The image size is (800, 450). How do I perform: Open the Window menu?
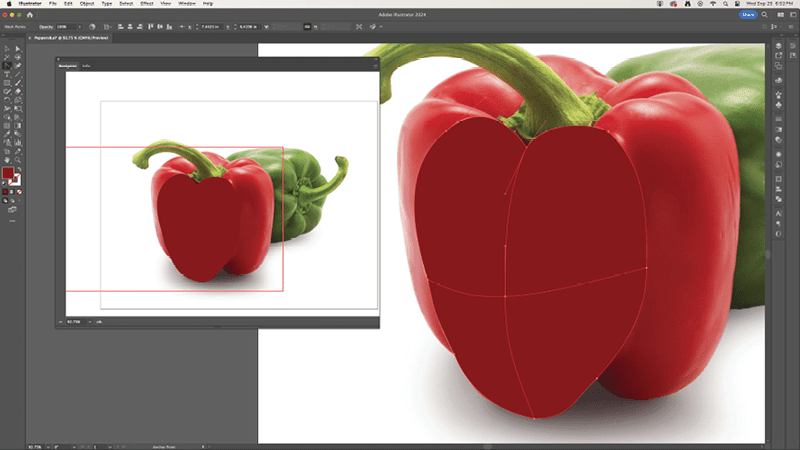187,4
